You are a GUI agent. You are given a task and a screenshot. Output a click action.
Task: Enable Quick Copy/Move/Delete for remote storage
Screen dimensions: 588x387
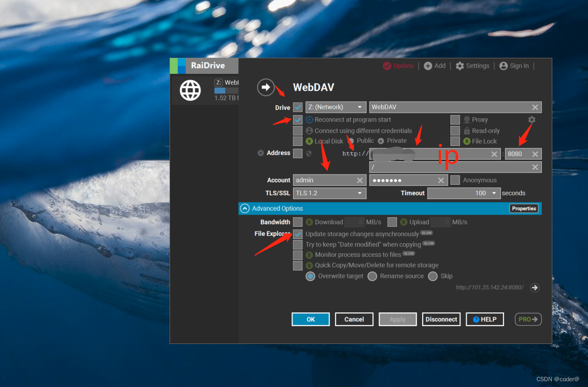pyautogui.click(x=298, y=266)
